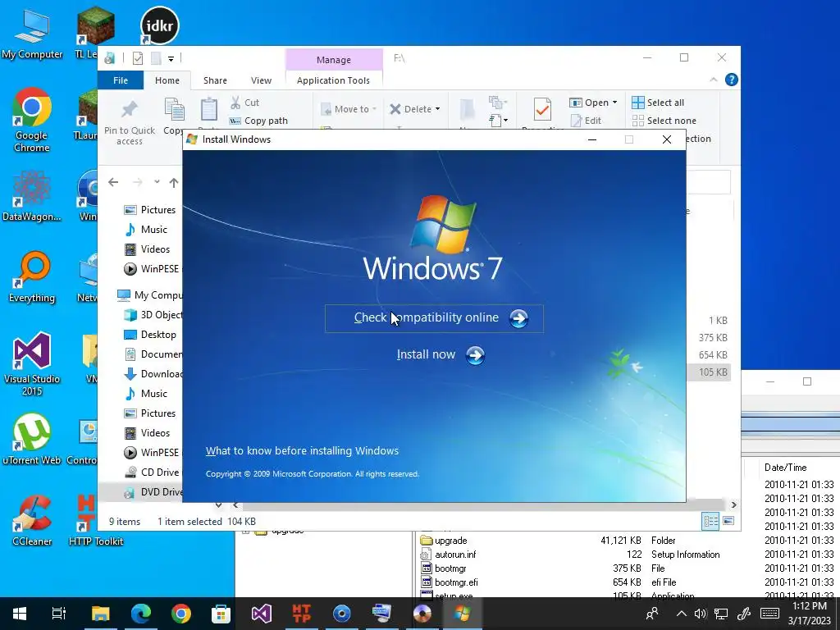This screenshot has width=840, height=630.
Task: Collapse the ribbon with chevron
Action: click(x=714, y=80)
